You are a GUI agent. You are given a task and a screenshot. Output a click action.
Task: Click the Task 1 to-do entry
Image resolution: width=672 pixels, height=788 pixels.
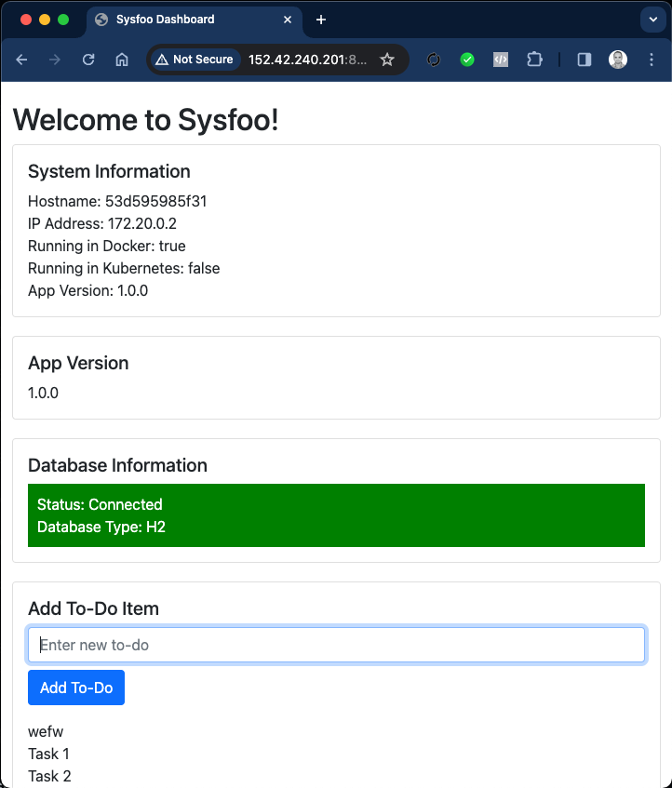(48, 754)
